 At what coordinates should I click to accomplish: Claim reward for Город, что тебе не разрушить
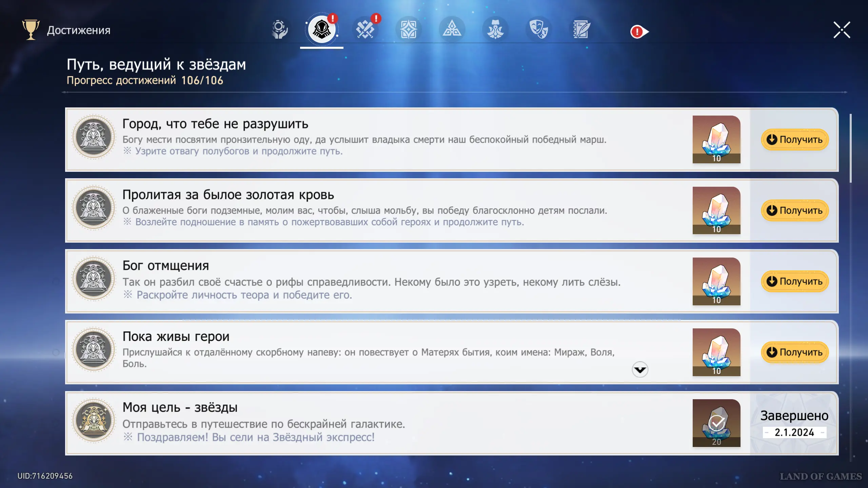click(x=795, y=139)
